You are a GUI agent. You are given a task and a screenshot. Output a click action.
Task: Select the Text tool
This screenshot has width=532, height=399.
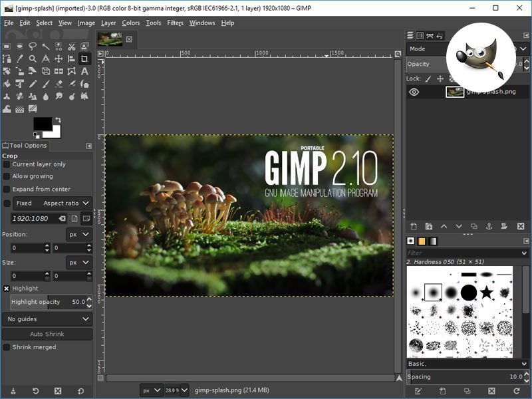(x=84, y=71)
